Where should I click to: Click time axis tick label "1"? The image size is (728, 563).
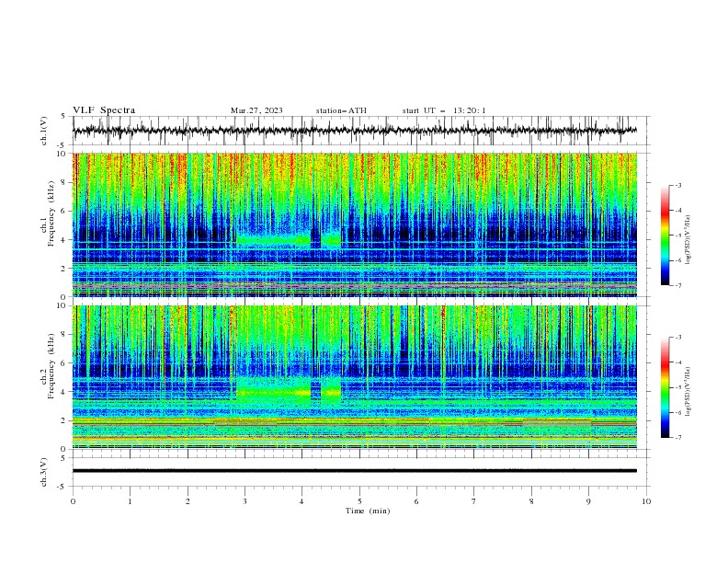point(130,501)
